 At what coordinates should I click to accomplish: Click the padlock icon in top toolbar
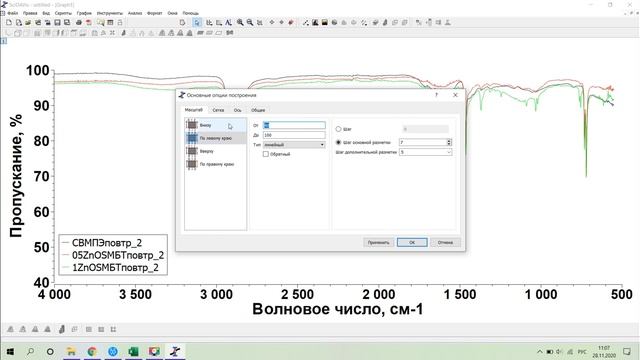coord(120,22)
